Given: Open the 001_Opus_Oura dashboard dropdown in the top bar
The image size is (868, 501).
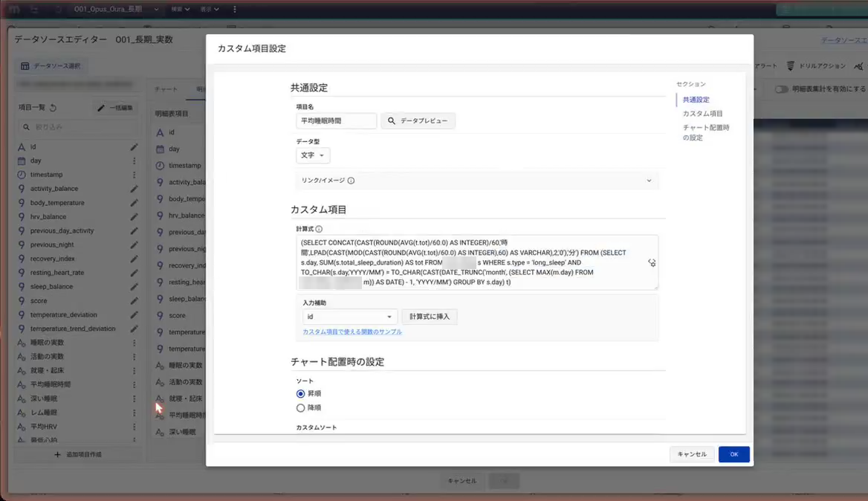Looking at the screenshot, I should tap(116, 10).
